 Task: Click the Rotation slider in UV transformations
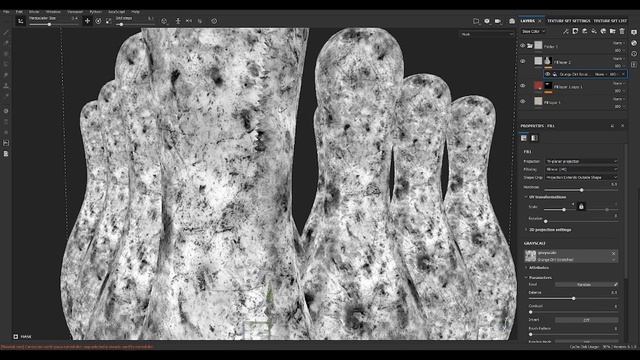coord(581,221)
